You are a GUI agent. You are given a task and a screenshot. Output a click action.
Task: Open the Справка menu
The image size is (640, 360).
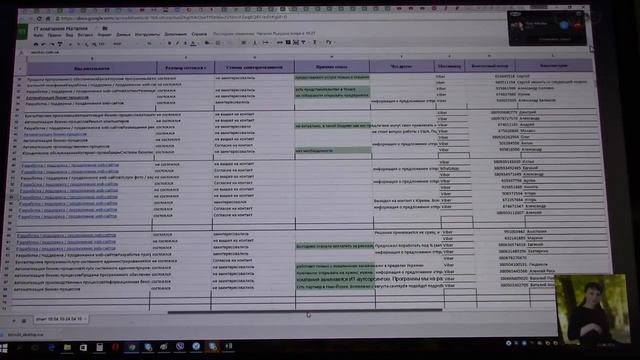point(199,34)
